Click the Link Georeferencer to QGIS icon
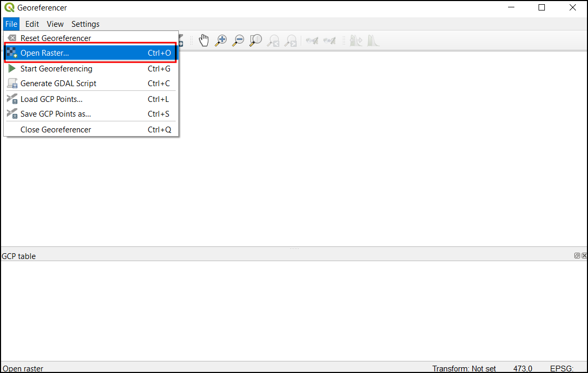This screenshot has height=373, width=588. (312, 40)
